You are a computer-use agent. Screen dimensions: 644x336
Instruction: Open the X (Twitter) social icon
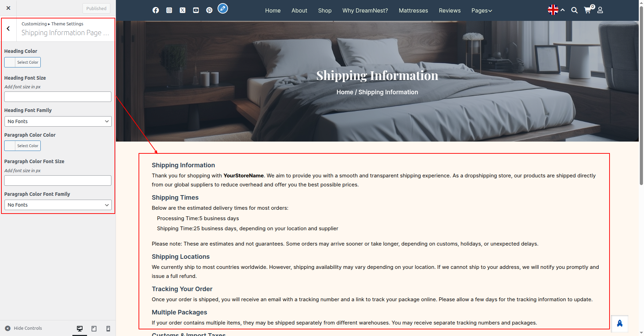click(x=182, y=10)
